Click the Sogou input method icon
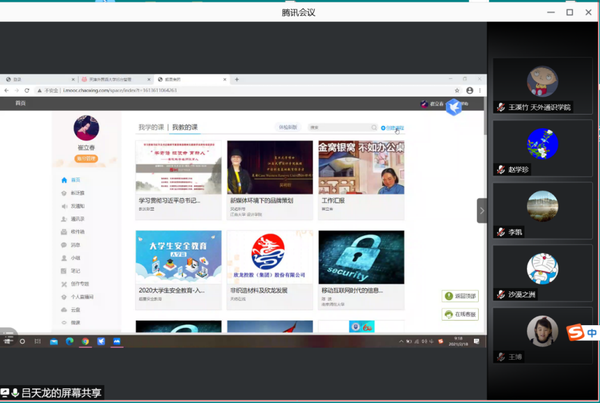Screen dimensions: 600x403 tap(574, 331)
